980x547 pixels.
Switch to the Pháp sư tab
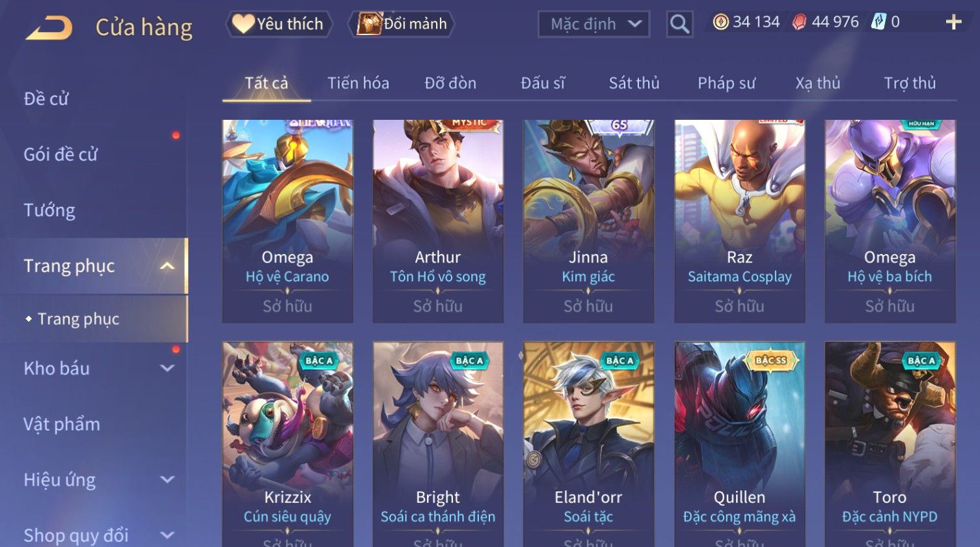(x=726, y=83)
